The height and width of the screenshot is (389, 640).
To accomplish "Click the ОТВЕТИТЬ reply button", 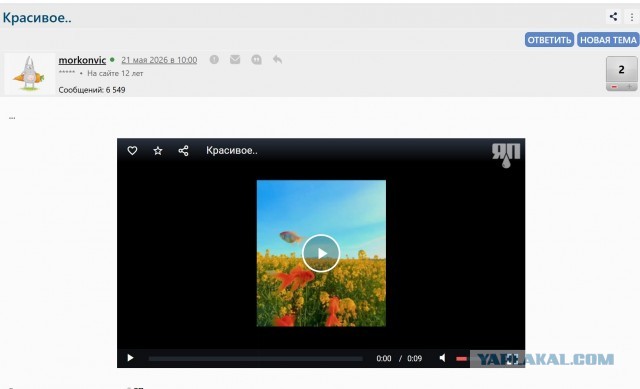I will click(x=549, y=40).
